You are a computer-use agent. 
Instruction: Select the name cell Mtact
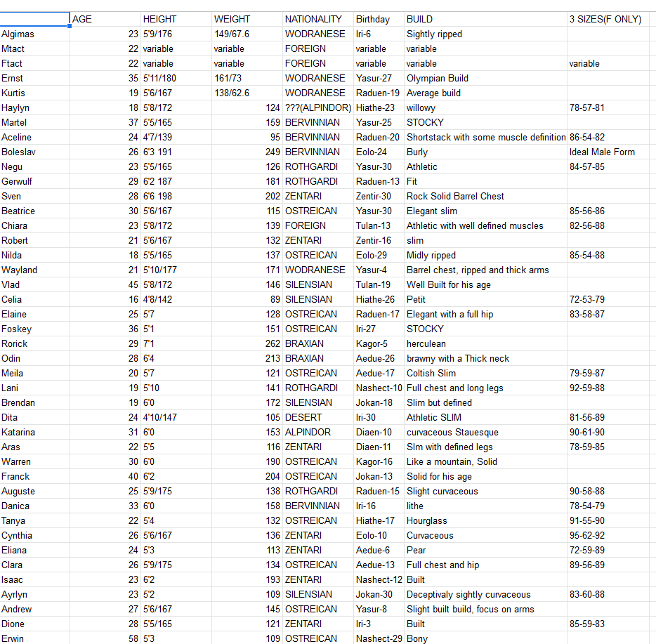pyautogui.click(x=34, y=48)
